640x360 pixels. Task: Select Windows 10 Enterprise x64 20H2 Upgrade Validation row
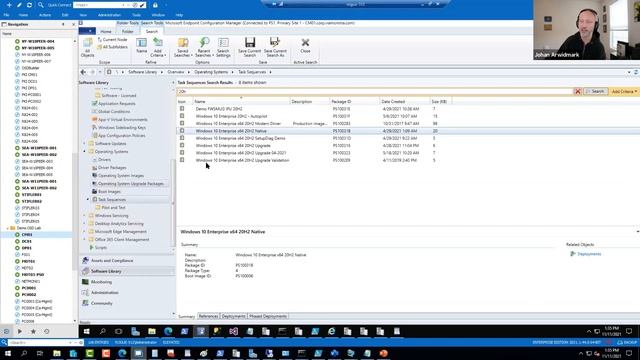coord(408,160)
